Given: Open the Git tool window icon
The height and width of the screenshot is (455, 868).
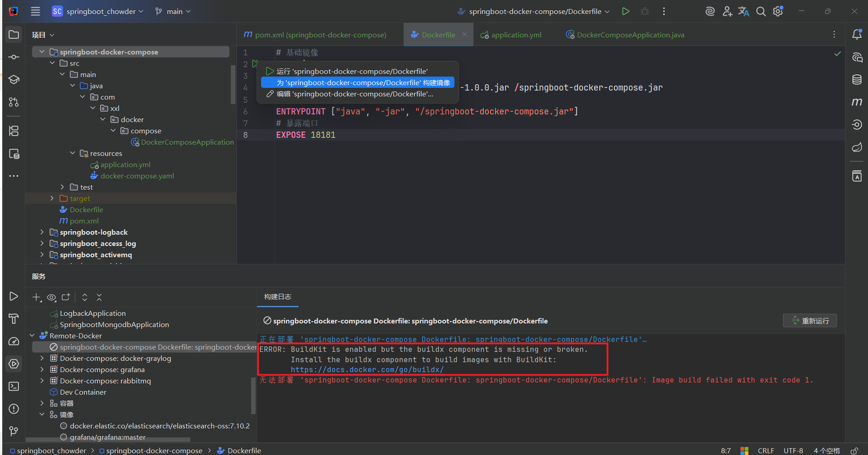Looking at the screenshot, I should pos(14,432).
